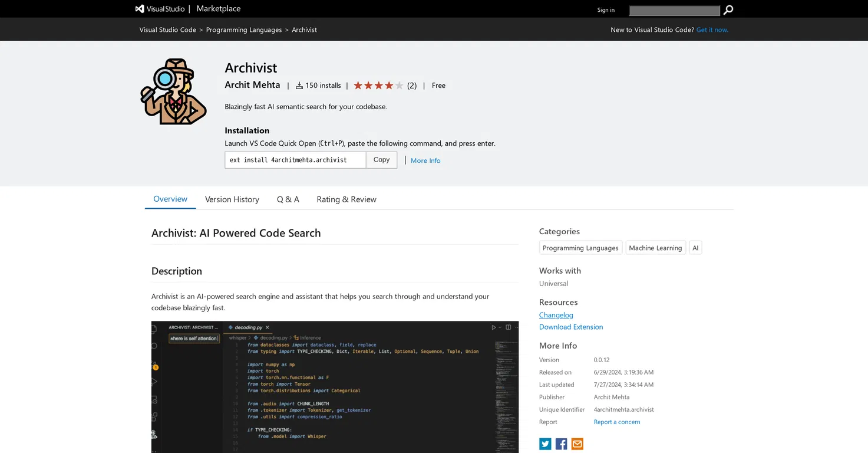The height and width of the screenshot is (453, 868).
Task: Click heading Archivist: AI Powered Code Search
Action: tap(236, 232)
